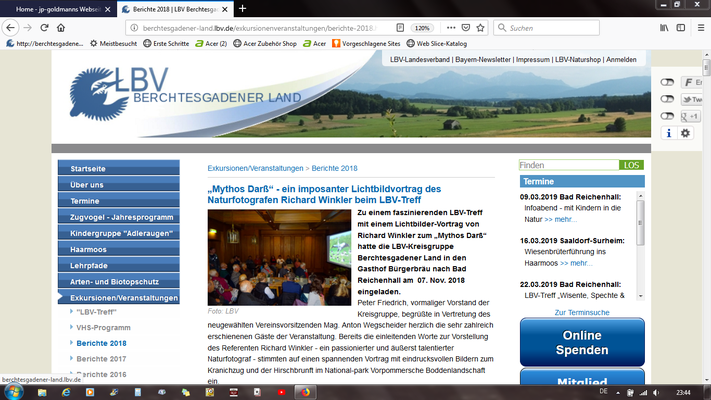The image size is (711, 400).
Task: Enable the Google +1 share toggle
Action: [x=667, y=116]
